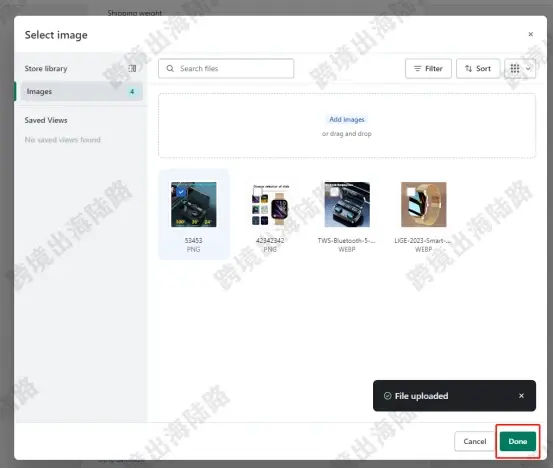Dismiss the File uploaded notification
554x469 pixels.
[x=521, y=396]
